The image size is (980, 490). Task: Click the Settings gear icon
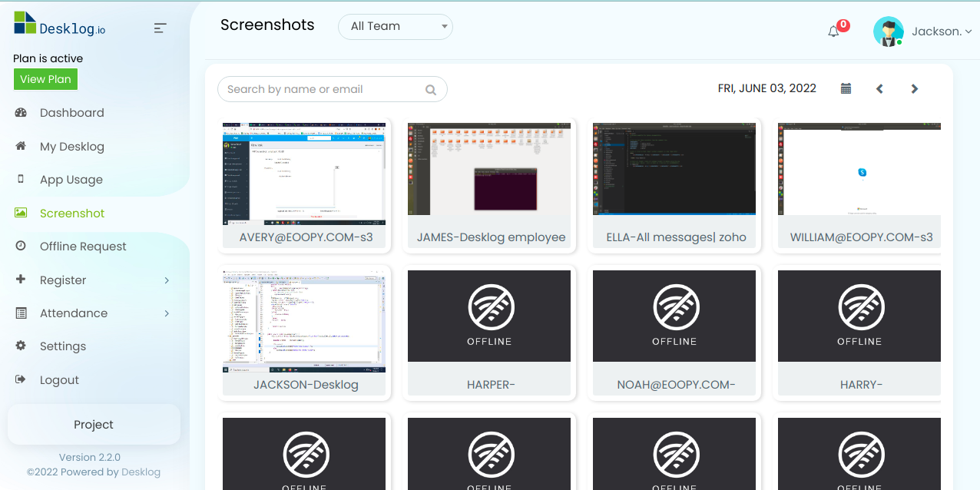21,346
